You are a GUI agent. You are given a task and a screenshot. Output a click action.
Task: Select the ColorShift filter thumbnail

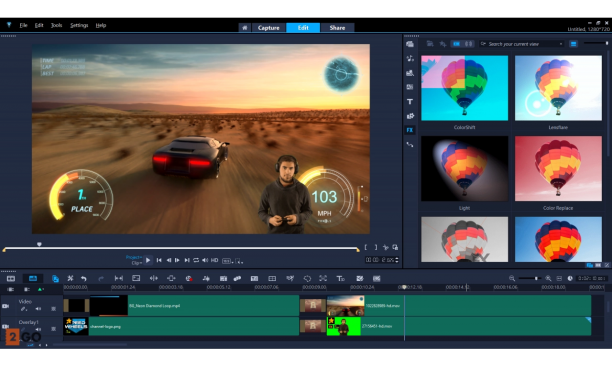(x=464, y=88)
